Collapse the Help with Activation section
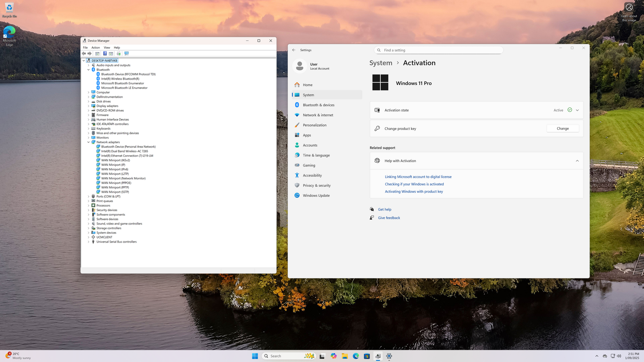 [577, 161]
